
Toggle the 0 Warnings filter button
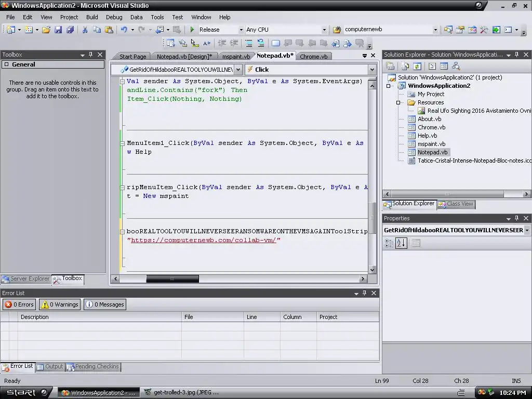tap(60, 304)
